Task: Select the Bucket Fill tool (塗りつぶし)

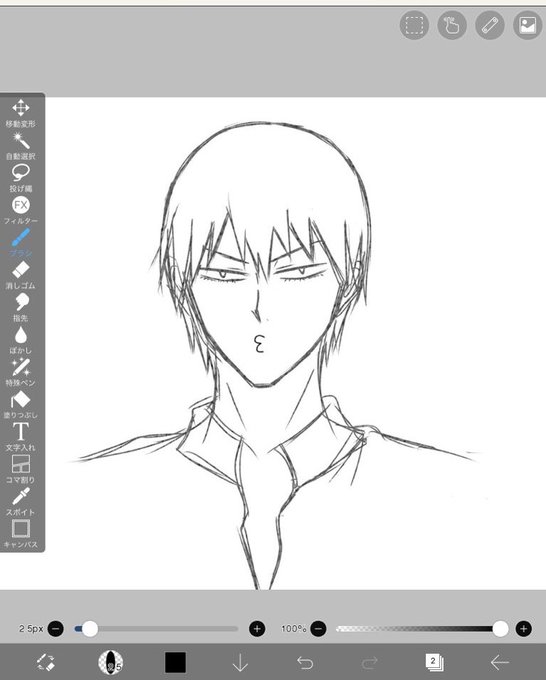Action: 20,405
